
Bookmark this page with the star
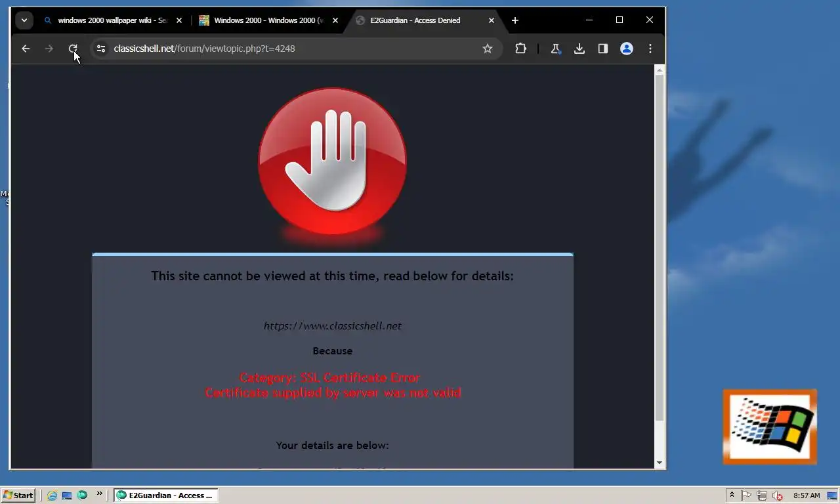coord(488,49)
